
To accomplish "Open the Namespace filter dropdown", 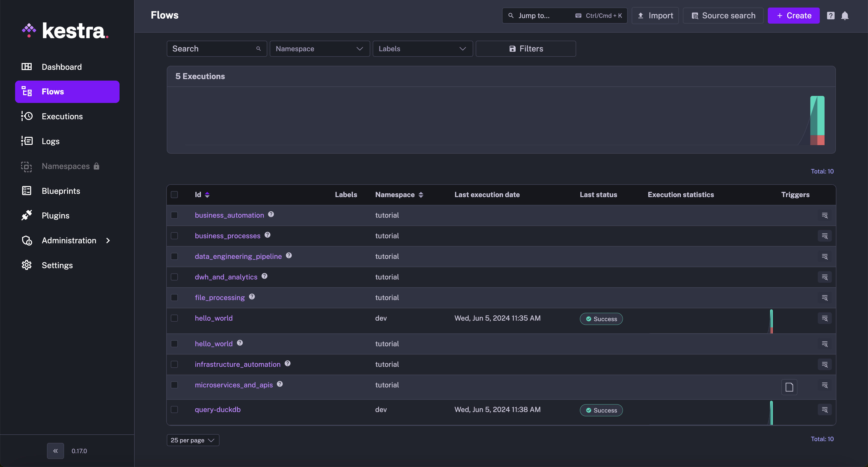I will coord(320,49).
